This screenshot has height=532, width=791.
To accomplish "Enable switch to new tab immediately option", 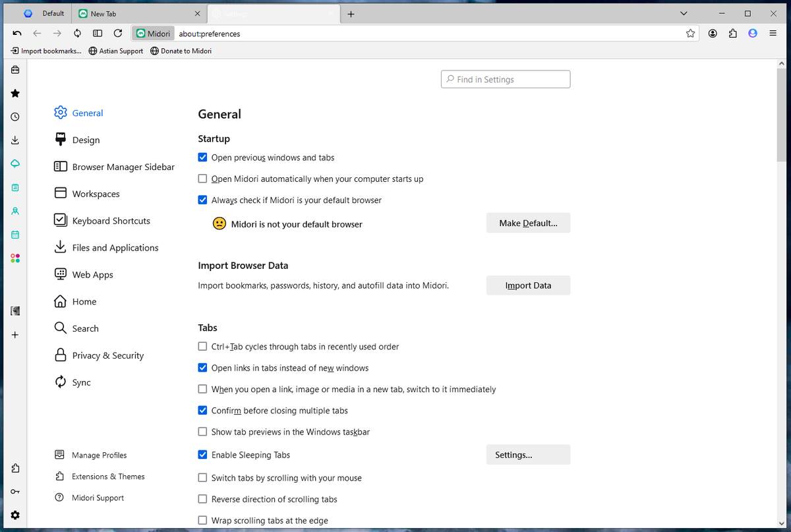I will click(202, 389).
